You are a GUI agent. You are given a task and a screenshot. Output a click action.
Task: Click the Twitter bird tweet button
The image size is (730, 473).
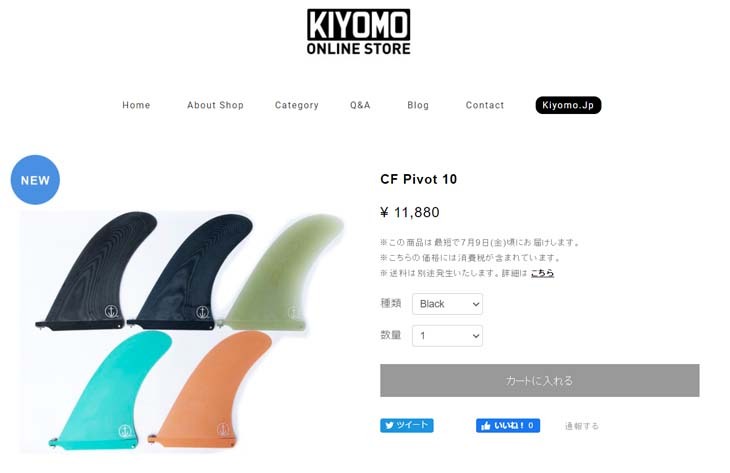pos(406,425)
